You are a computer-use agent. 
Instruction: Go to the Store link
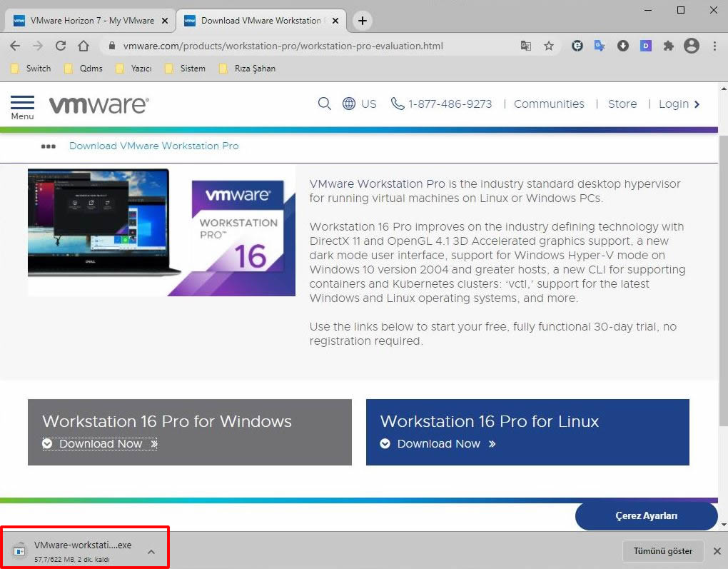[x=622, y=104]
